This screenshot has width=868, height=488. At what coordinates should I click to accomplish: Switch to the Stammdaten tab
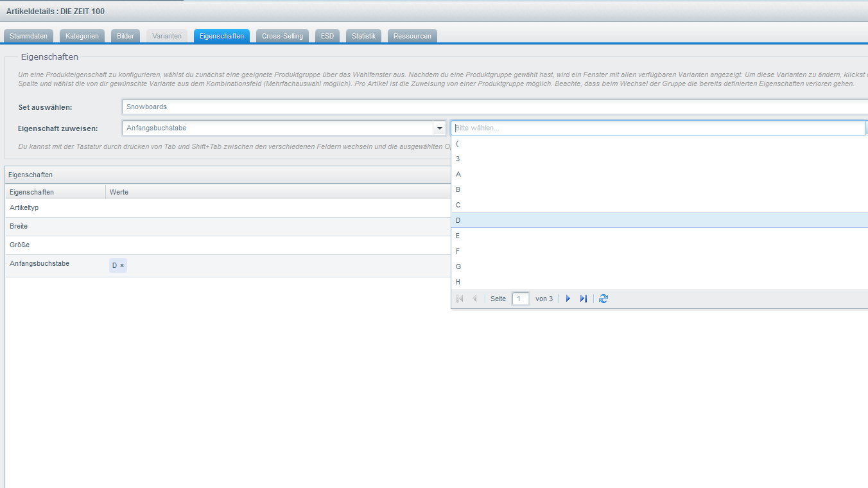28,36
